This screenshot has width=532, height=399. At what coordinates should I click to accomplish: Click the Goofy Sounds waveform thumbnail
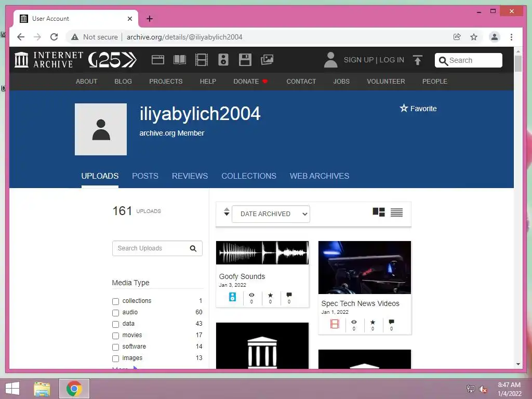click(x=262, y=253)
